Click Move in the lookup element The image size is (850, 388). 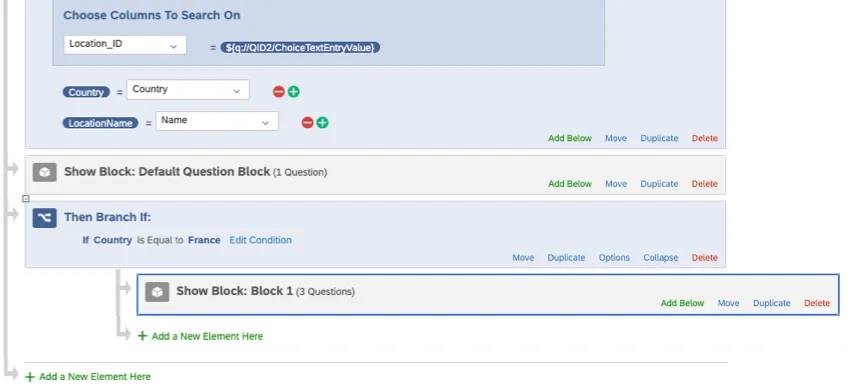click(616, 138)
